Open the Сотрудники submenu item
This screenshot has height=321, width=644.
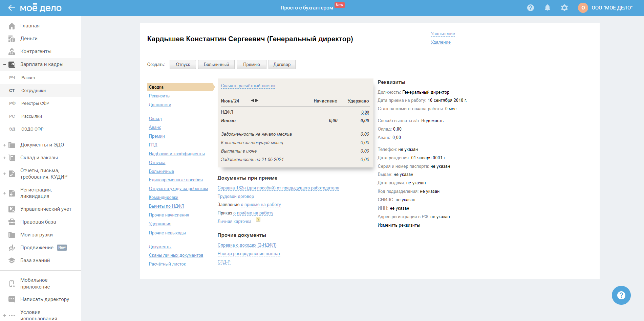34,91
